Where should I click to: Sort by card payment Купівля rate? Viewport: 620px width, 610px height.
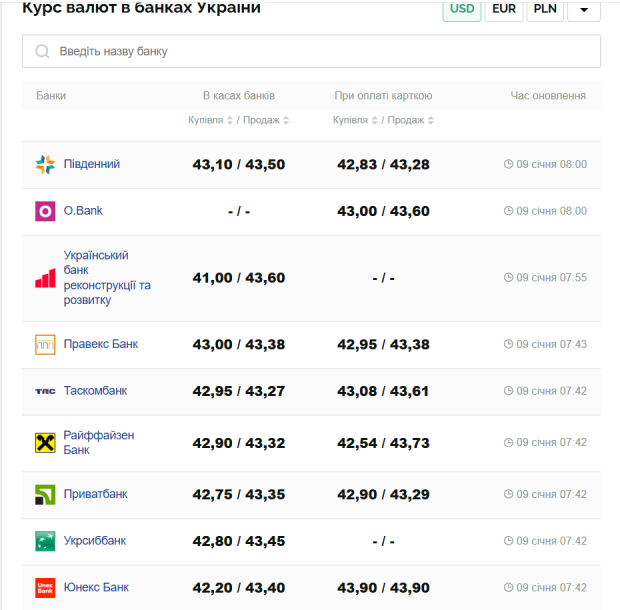[355, 120]
